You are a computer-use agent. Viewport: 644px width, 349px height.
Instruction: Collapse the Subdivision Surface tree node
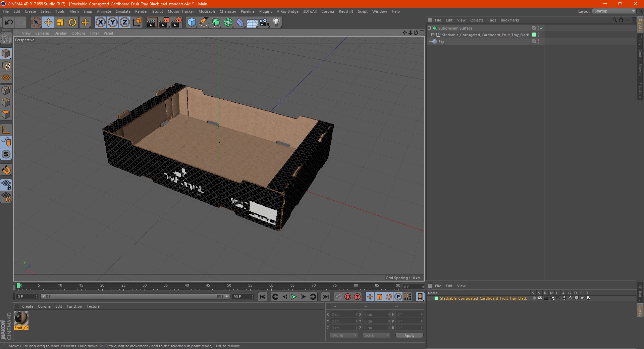[429, 28]
